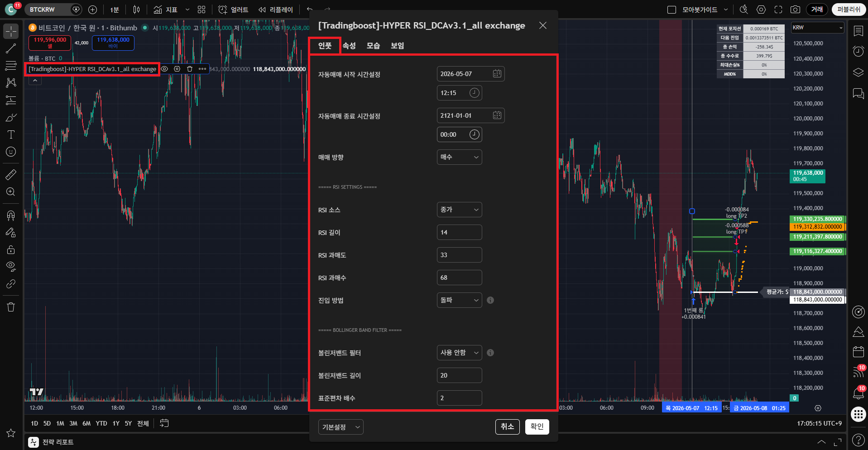868x450 pixels.
Task: Delete indicator via legend trash icon
Action: coord(190,69)
